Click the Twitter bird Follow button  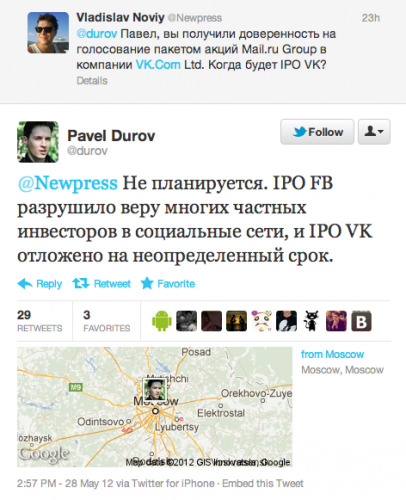tap(317, 132)
